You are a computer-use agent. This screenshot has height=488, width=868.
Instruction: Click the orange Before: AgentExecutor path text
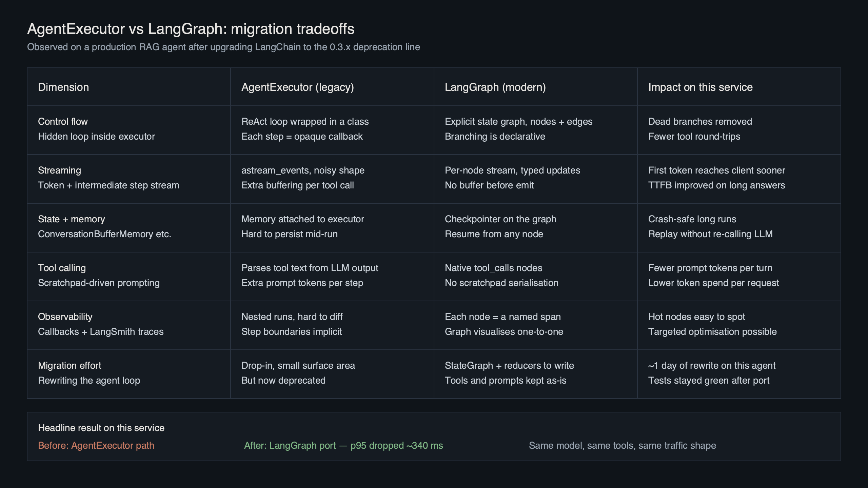96,446
